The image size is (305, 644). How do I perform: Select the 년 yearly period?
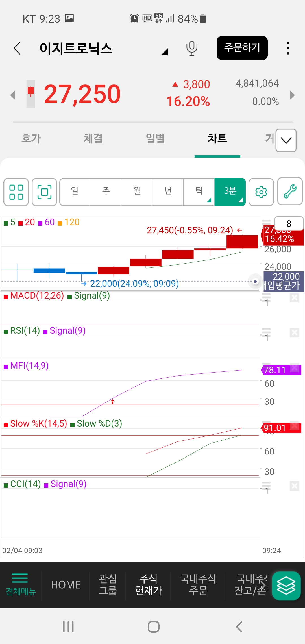tap(168, 192)
